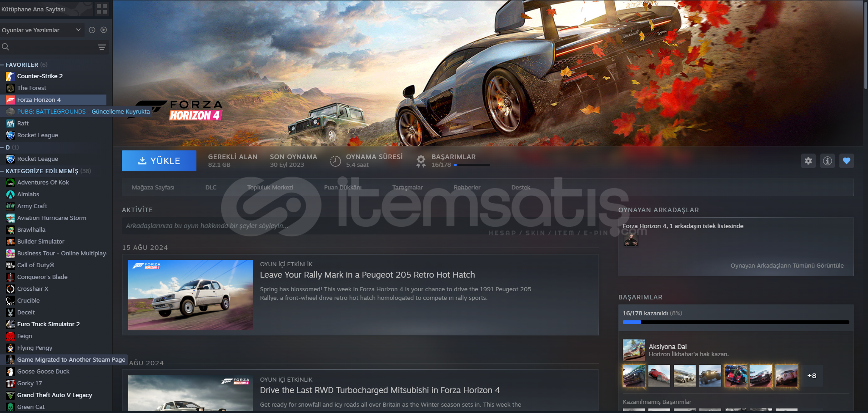Click the Brawlhalla icon
This screenshot has width=868, height=413.
tap(10, 230)
